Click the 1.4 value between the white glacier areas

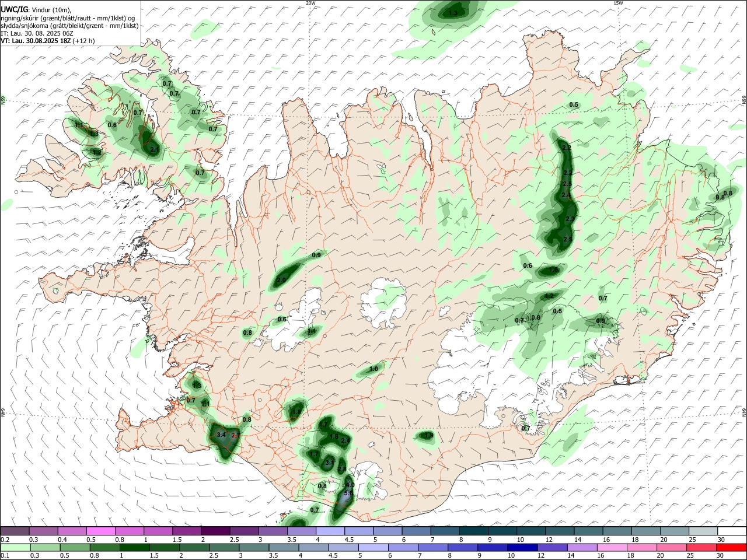point(312,331)
